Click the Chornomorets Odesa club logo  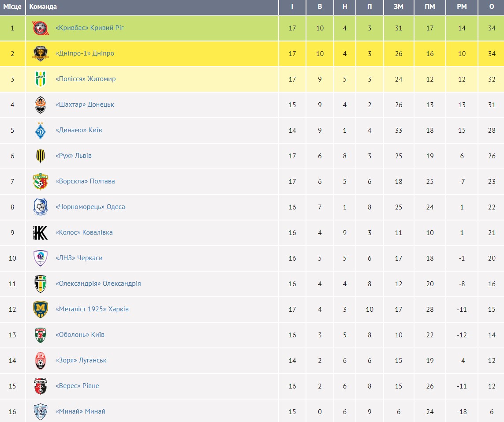(41, 207)
